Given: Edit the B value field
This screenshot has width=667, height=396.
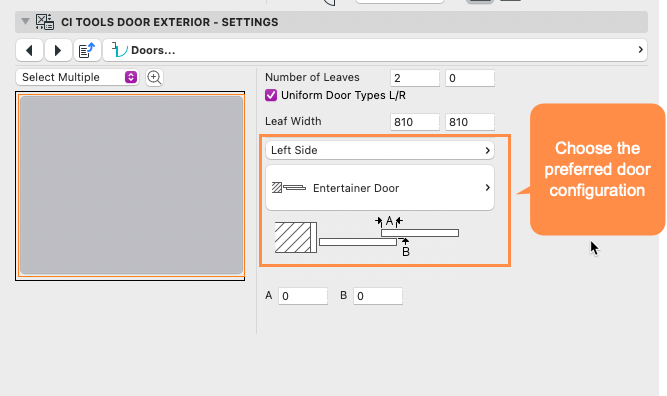Looking at the screenshot, I should tap(378, 296).
